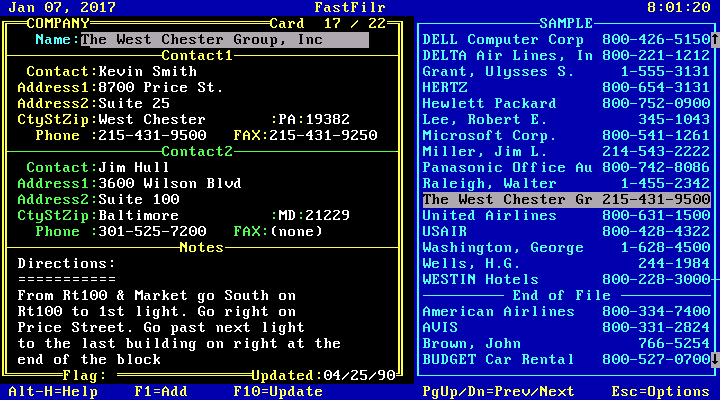
Task: Click state field PA
Action: [x=287, y=119]
